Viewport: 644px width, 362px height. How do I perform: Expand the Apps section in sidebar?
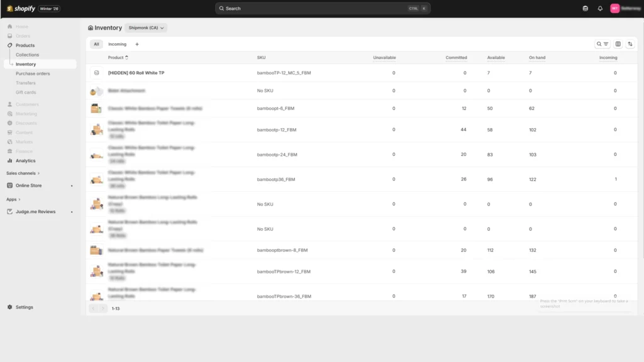[x=11, y=199]
